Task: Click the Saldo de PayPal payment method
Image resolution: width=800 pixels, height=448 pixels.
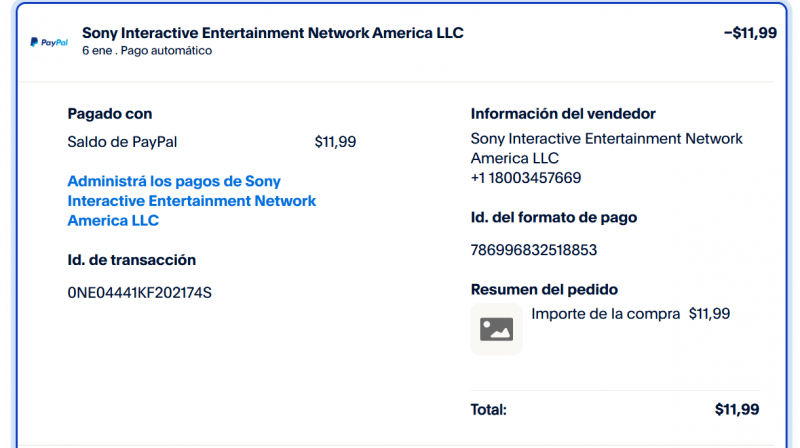Action: pyautogui.click(x=122, y=142)
